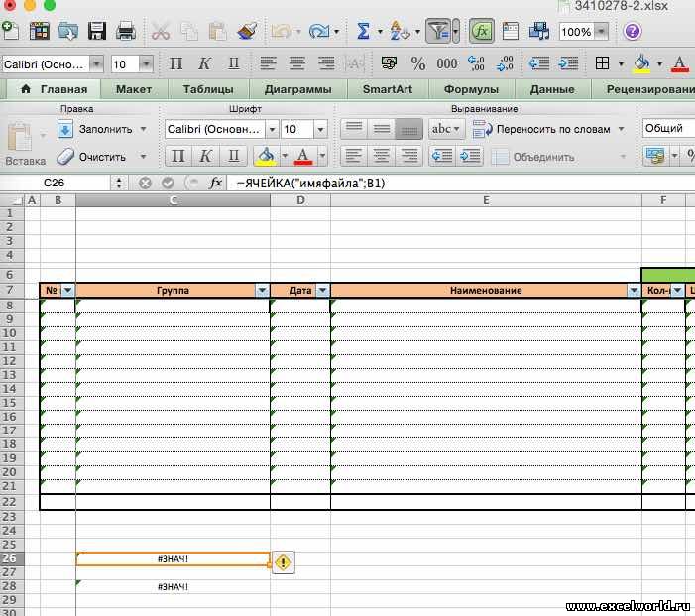The width and height of the screenshot is (695, 616).
Task: Click the error warning icon near C26
Action: pyautogui.click(x=283, y=562)
